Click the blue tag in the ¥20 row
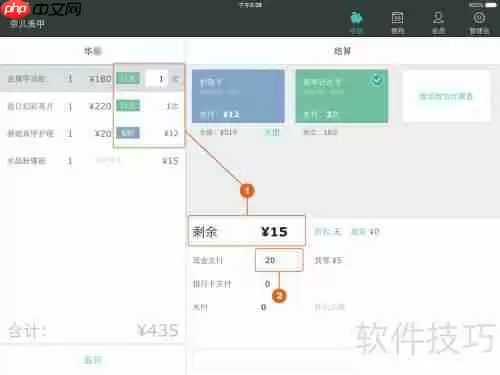500x375 pixels. (128, 133)
